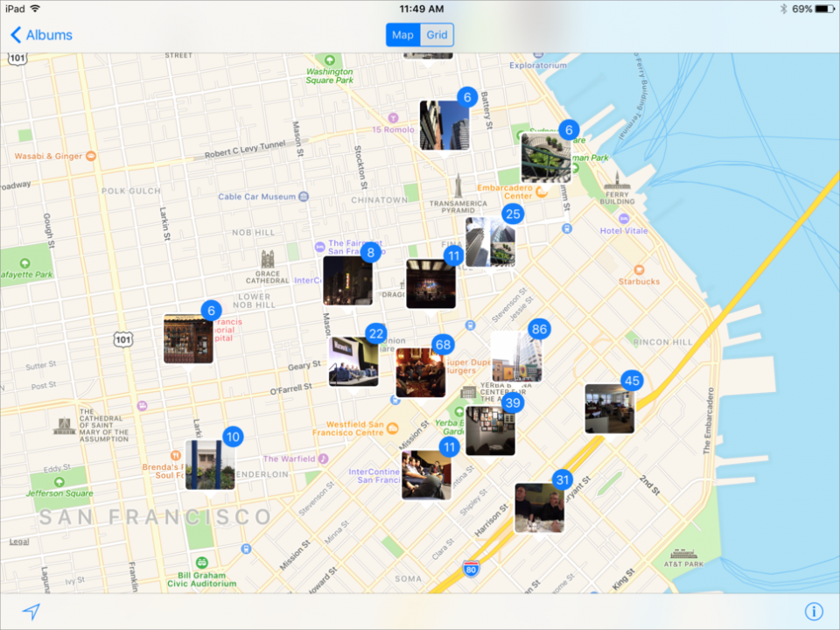Select the Map view tab
This screenshot has height=630, width=840.
click(x=402, y=35)
